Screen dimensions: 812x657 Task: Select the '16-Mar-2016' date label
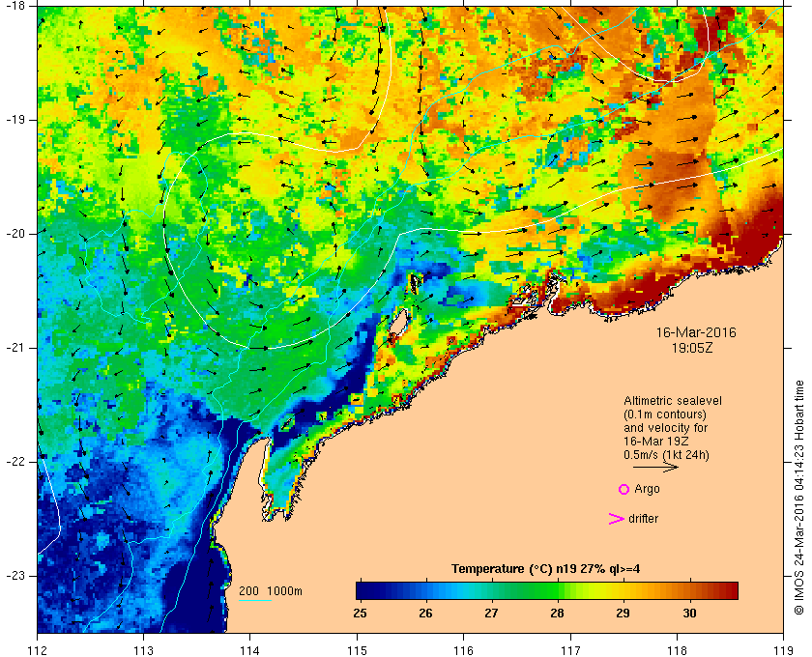click(x=696, y=332)
